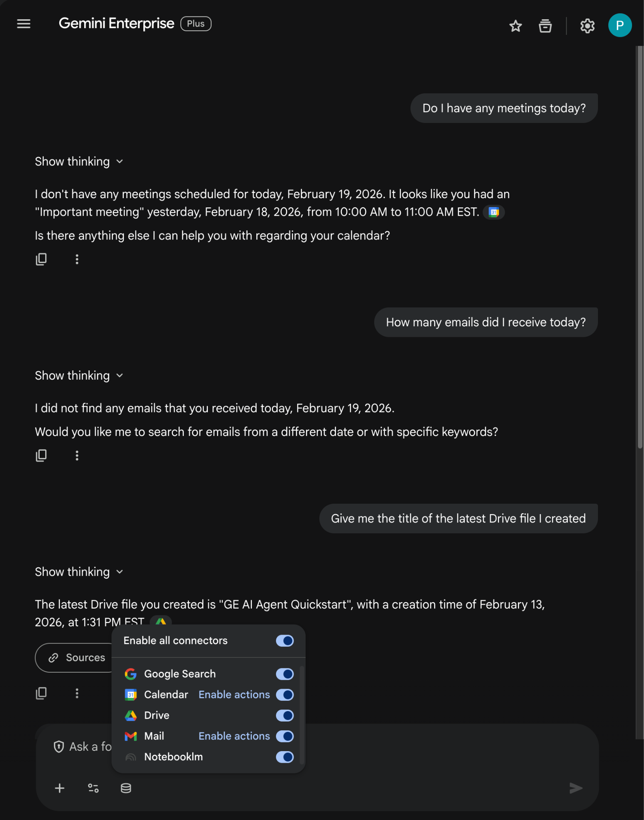Open the P account avatar
Viewport: 644px width, 820px height.
click(620, 25)
